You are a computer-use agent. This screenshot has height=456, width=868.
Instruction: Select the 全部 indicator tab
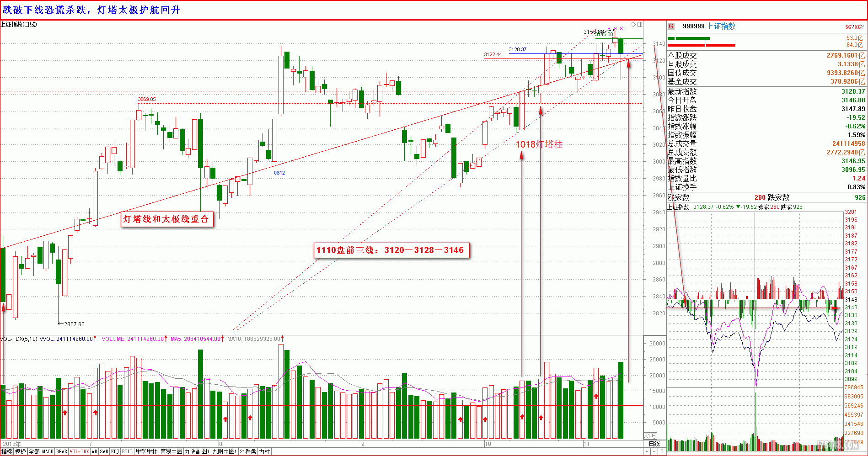(x=34, y=451)
